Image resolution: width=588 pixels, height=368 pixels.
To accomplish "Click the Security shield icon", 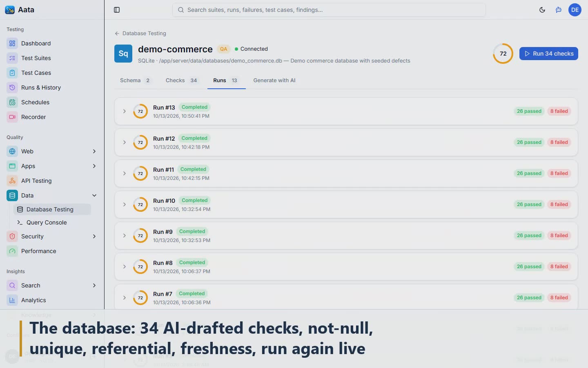I will (12, 236).
